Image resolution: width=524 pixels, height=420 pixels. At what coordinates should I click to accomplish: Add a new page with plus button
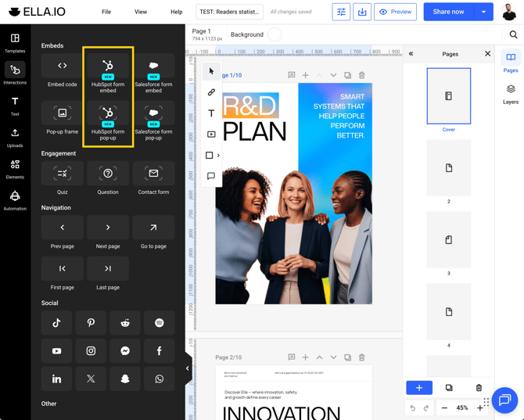[x=419, y=388]
